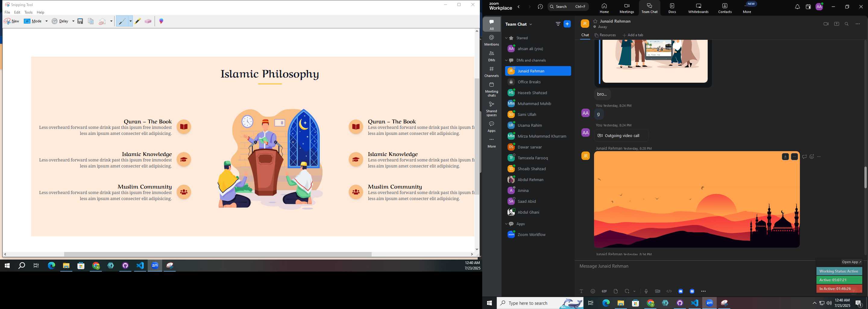Click the Outgoing video call message
Viewport: 868px width, 309px height.
pos(622,135)
